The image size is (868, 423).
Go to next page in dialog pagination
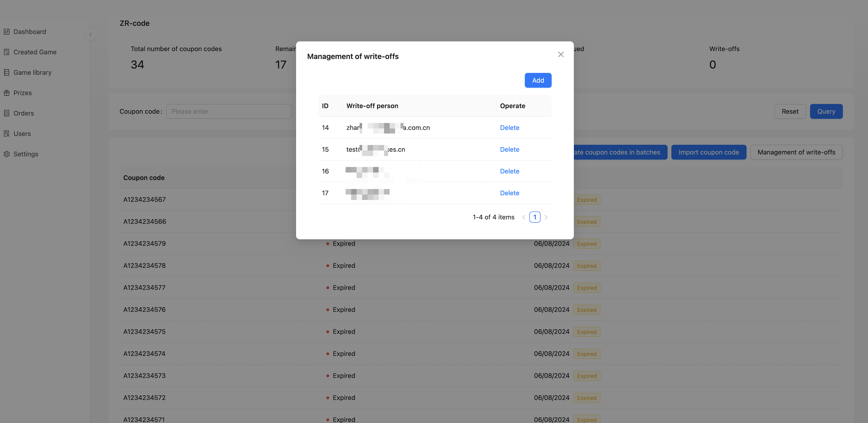546,217
